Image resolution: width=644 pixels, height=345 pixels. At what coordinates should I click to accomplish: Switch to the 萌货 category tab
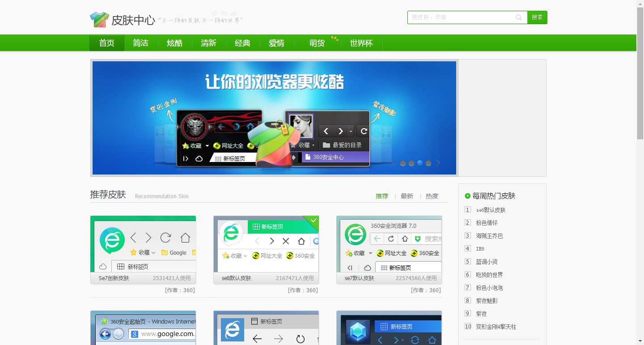point(316,43)
